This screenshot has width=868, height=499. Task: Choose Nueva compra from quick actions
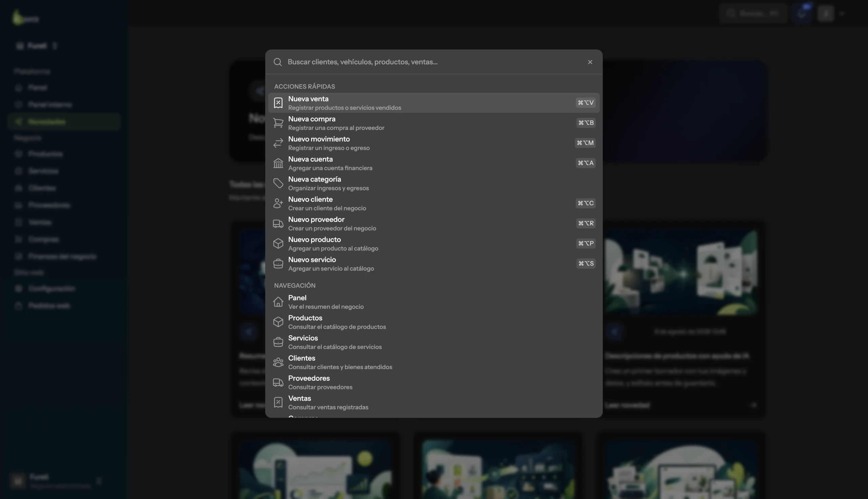coord(434,123)
